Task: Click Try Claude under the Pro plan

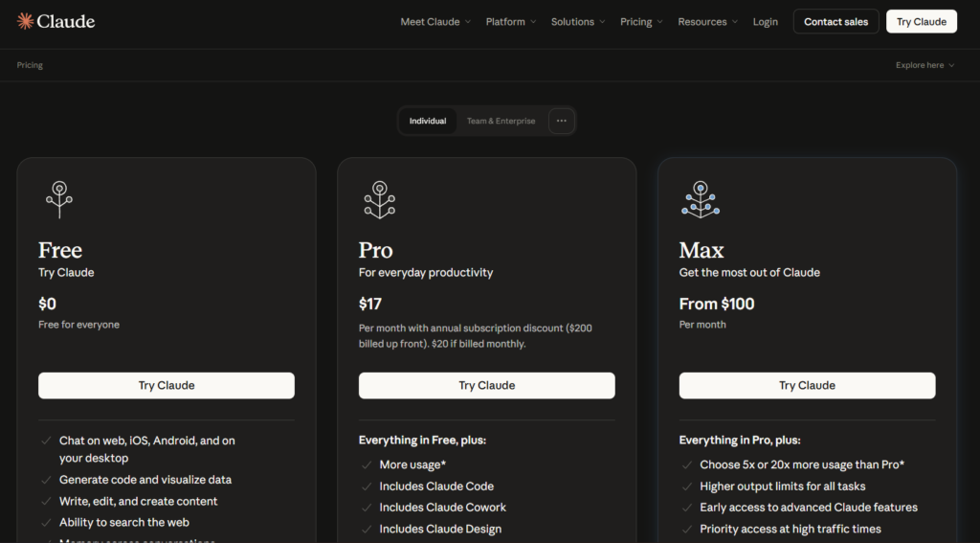Action: pyautogui.click(x=486, y=385)
